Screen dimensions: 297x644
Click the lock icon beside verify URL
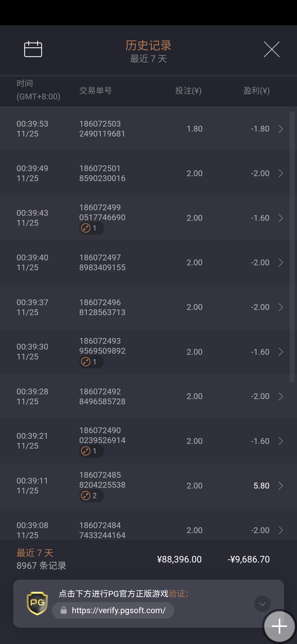tap(64, 610)
